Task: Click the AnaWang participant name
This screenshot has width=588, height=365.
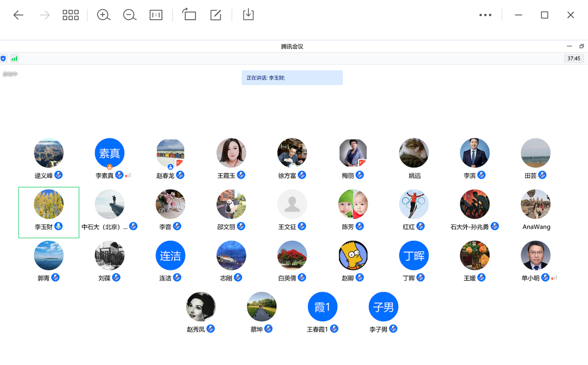Action: (536, 227)
